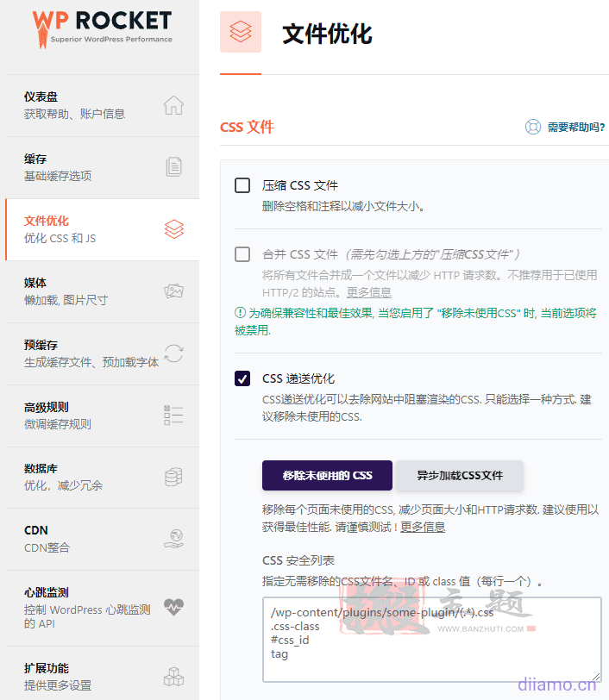Viewport: 609px width, 700px height.
Task: Click the 异步加载CSS文件 button
Action: coord(460,476)
